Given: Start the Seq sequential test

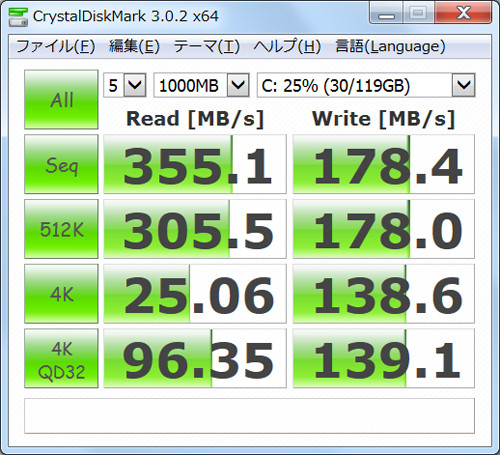Looking at the screenshot, I should pos(61,164).
